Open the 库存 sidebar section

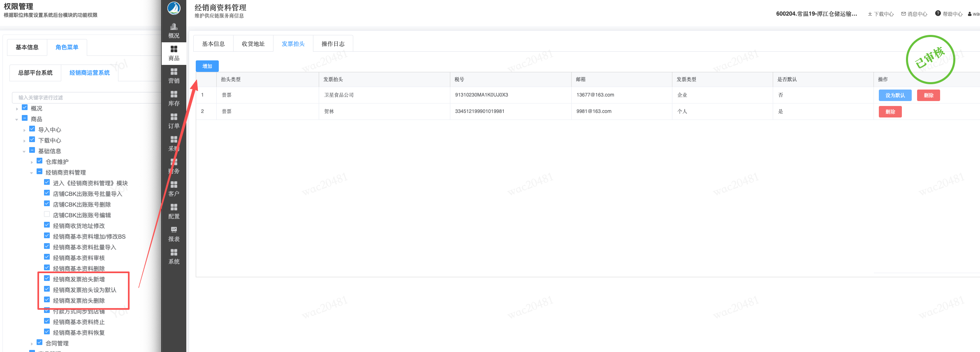tap(174, 99)
